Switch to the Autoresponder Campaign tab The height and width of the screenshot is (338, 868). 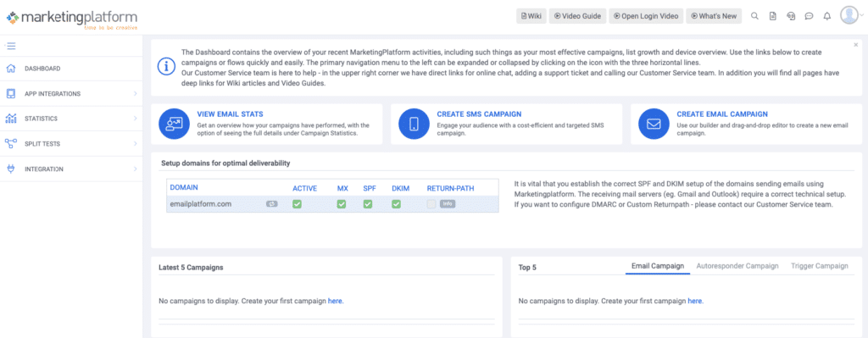pos(737,266)
